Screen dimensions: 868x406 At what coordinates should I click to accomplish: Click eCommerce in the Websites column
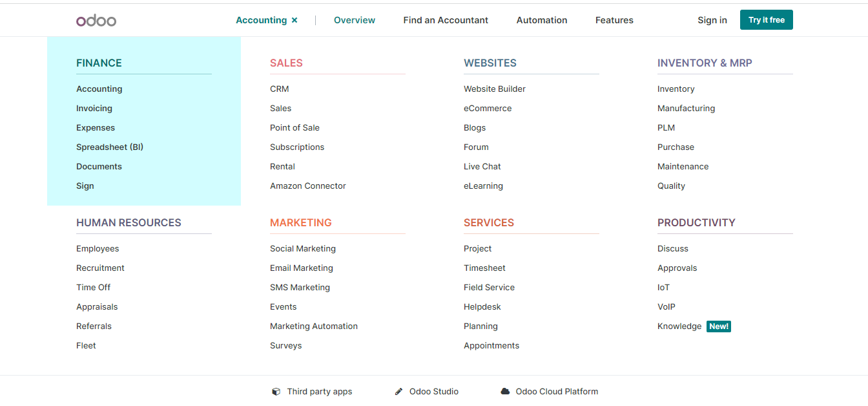tap(488, 108)
